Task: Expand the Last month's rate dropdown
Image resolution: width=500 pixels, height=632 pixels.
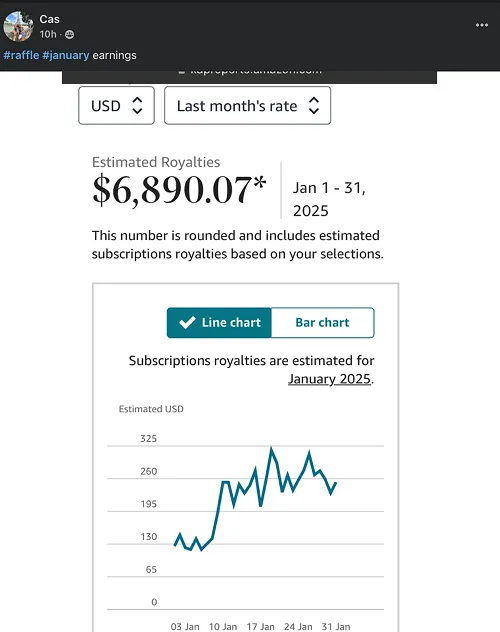Action: tap(247, 106)
